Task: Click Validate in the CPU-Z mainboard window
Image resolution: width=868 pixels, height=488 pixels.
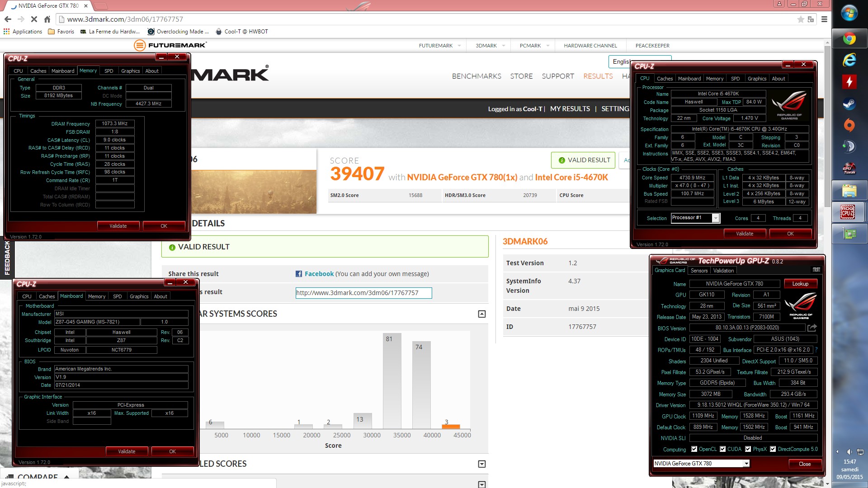Action: pyautogui.click(x=127, y=451)
